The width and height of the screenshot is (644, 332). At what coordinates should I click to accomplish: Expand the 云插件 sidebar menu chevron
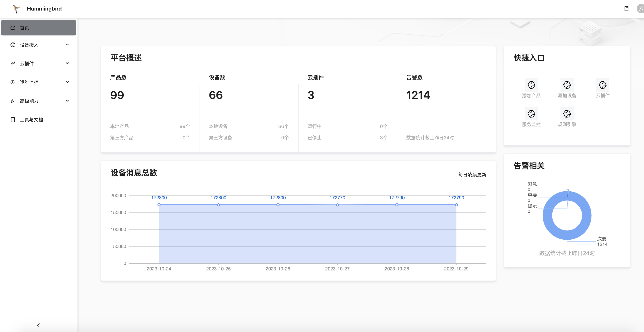[x=67, y=63]
